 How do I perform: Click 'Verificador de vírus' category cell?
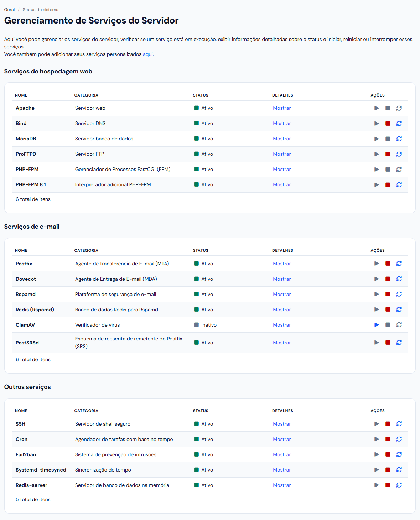click(x=97, y=325)
